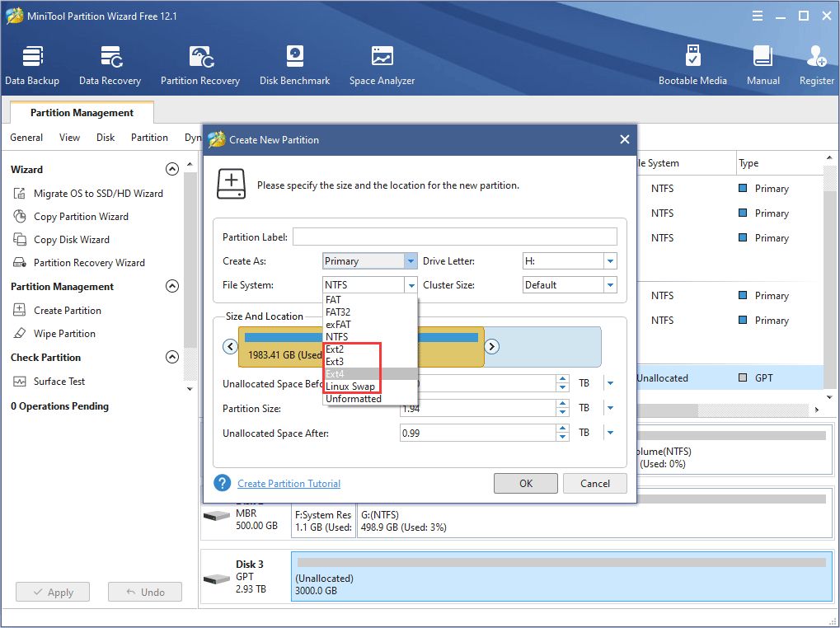This screenshot has height=628, width=840.
Task: Click the help question mark icon
Action: (222, 483)
